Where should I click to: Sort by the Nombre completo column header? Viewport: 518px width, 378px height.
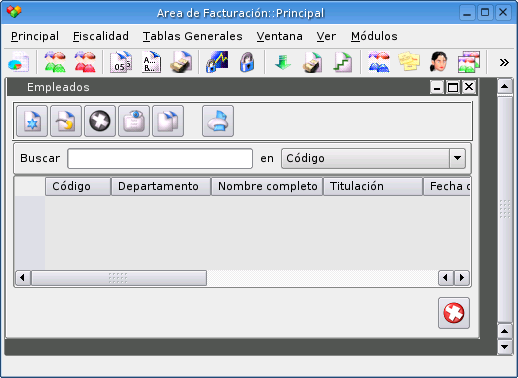267,186
